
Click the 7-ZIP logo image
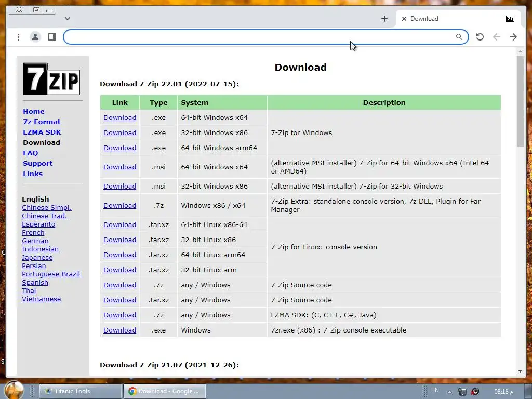coord(51,79)
